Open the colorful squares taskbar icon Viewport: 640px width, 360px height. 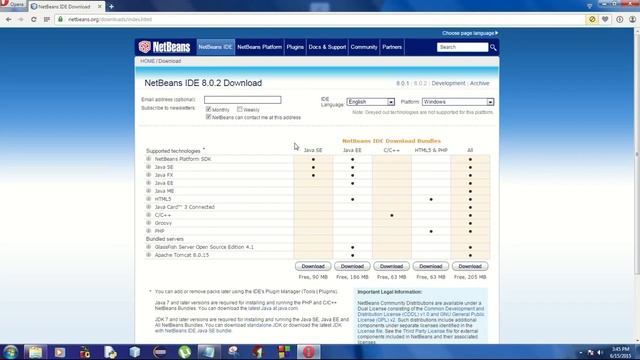[284, 352]
